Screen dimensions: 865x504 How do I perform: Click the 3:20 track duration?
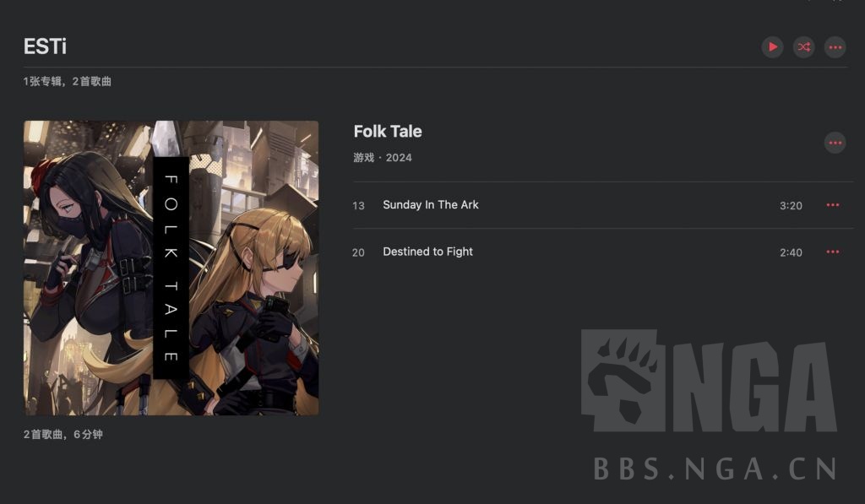coord(791,206)
